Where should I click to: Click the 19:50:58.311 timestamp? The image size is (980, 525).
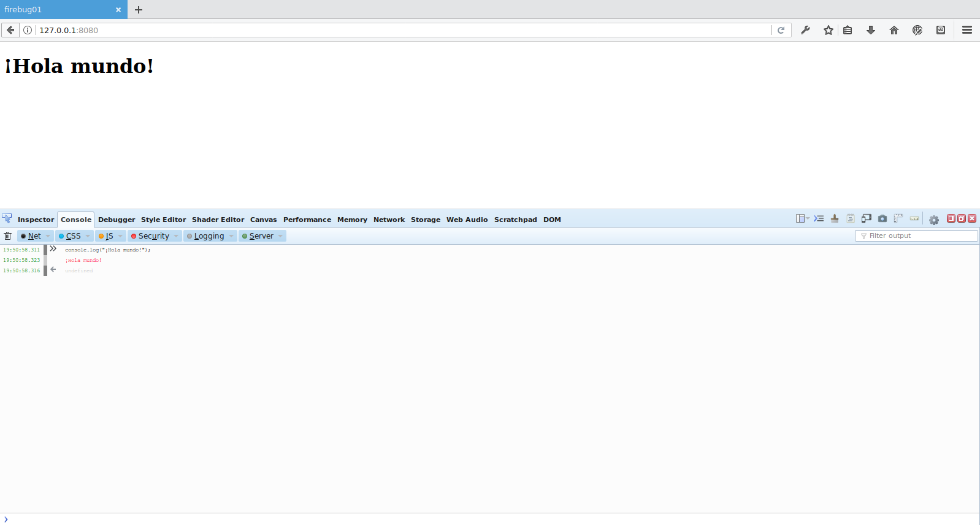[x=21, y=250]
